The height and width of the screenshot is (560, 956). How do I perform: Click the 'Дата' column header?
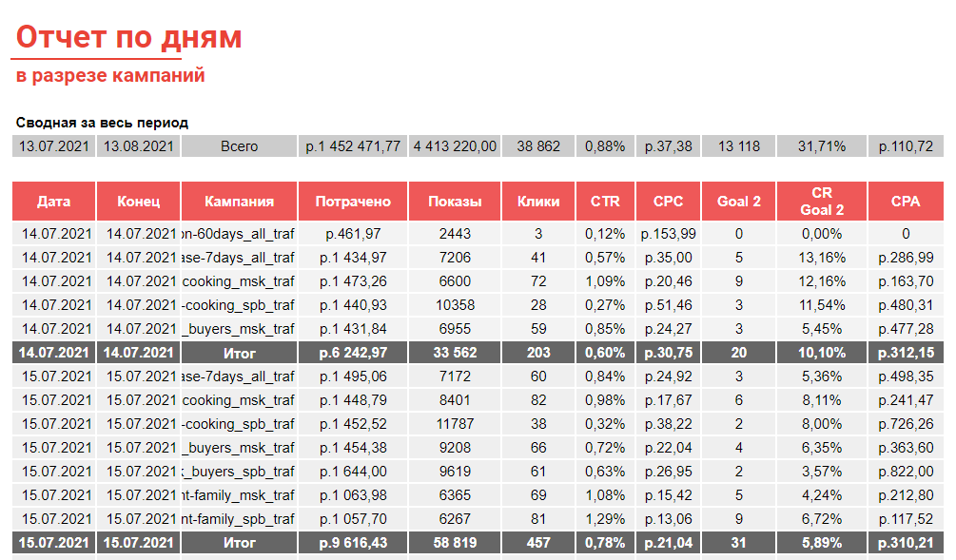point(53,202)
